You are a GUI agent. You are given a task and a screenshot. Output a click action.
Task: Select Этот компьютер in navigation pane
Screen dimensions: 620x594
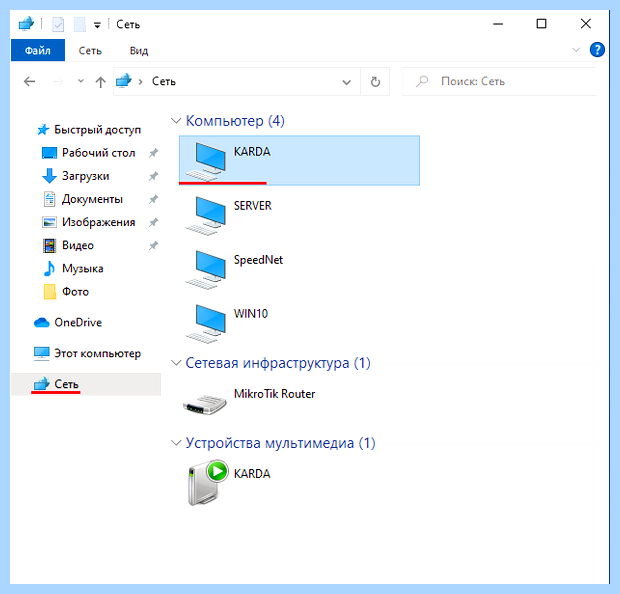97,354
